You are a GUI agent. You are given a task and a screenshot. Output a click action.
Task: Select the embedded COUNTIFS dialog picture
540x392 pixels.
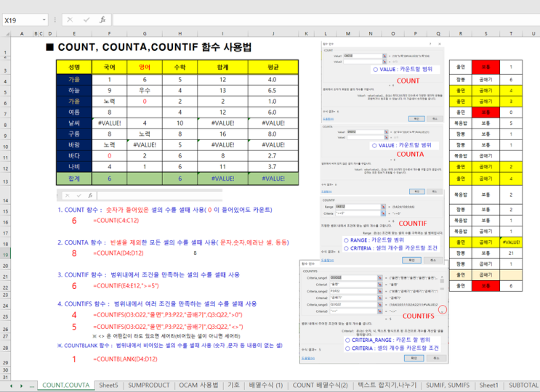pyautogui.click(x=374, y=312)
